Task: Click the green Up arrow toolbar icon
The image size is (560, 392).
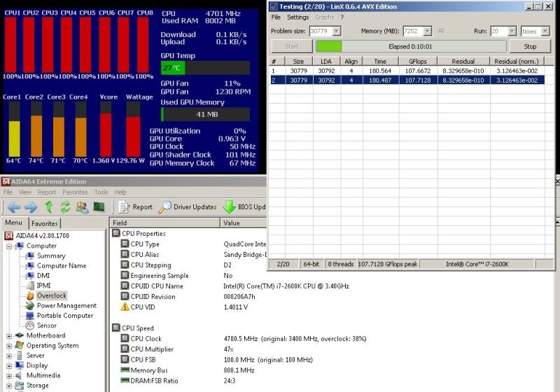Action: [x=48, y=207]
